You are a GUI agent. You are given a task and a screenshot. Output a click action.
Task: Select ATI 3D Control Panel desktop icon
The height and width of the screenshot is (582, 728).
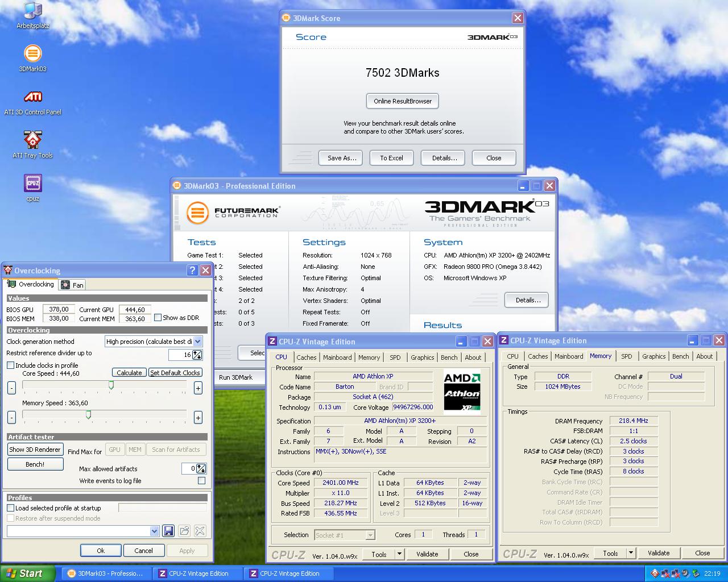[32, 102]
